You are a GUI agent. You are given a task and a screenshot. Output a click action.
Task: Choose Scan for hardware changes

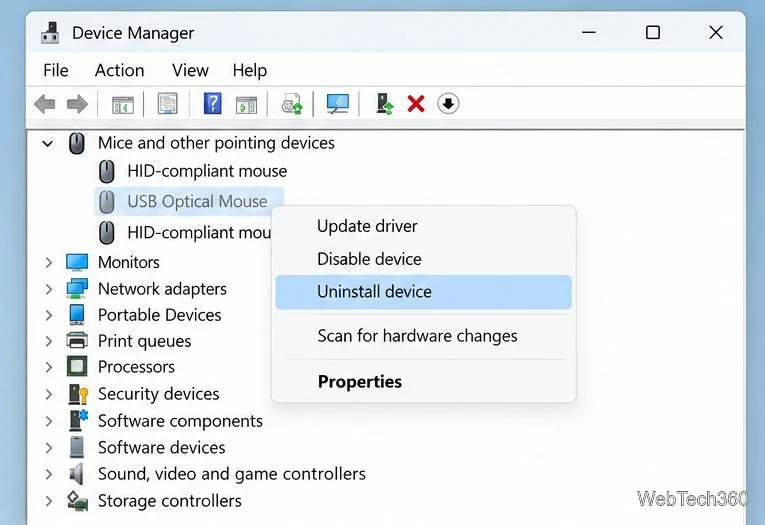[x=423, y=336]
